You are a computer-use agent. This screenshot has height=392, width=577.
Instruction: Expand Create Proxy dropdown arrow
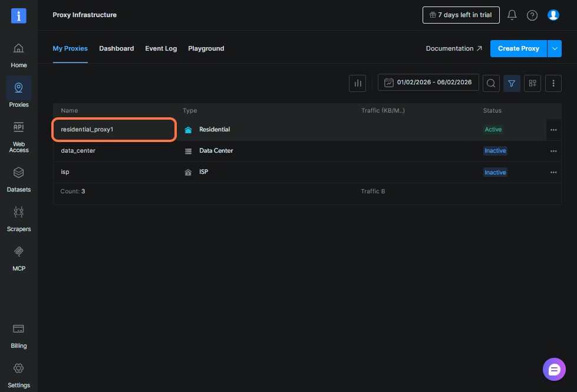[x=554, y=48]
